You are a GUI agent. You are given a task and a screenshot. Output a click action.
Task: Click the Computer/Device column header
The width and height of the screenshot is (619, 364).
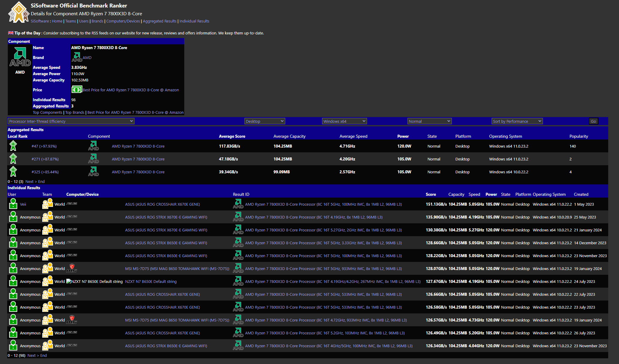(x=82, y=194)
